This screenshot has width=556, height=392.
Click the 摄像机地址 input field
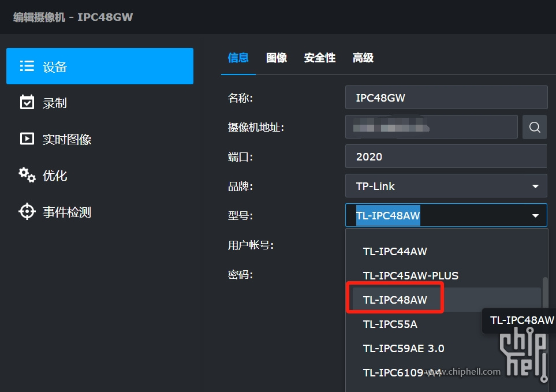tap(431, 127)
